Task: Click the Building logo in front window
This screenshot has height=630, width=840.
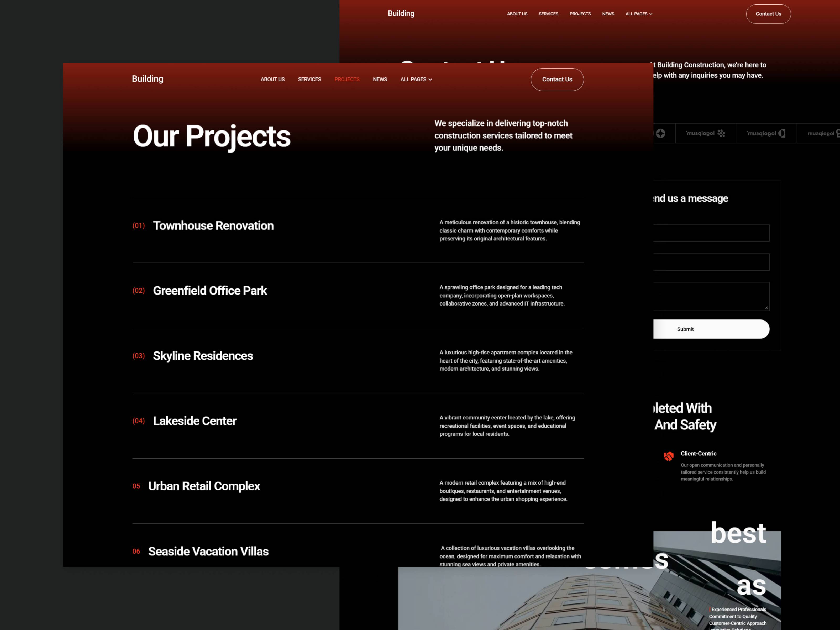Action: click(147, 79)
